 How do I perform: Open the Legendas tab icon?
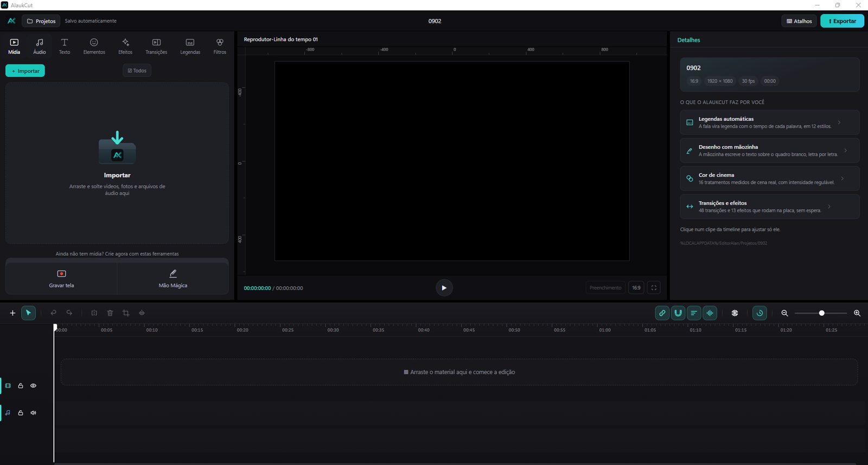pos(190,42)
